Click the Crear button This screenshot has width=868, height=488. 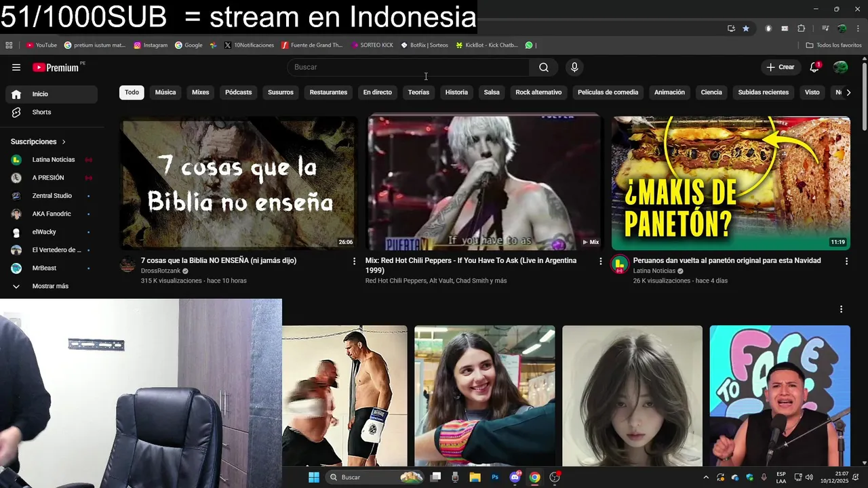[x=780, y=67]
